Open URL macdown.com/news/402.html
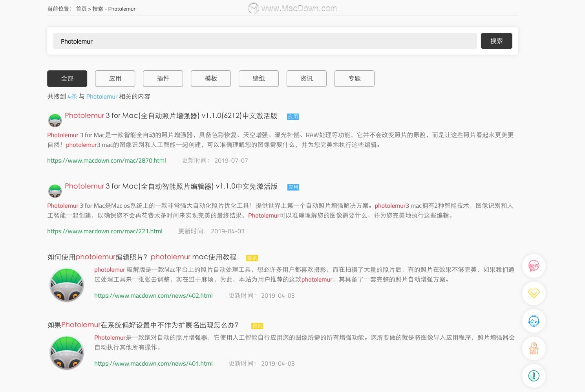The image size is (585, 392). [154, 295]
